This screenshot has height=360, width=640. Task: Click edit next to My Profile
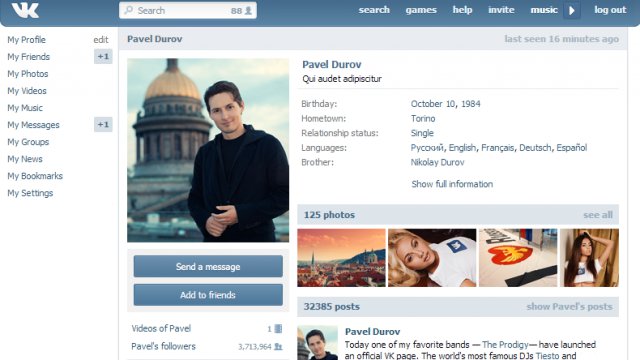tap(101, 40)
